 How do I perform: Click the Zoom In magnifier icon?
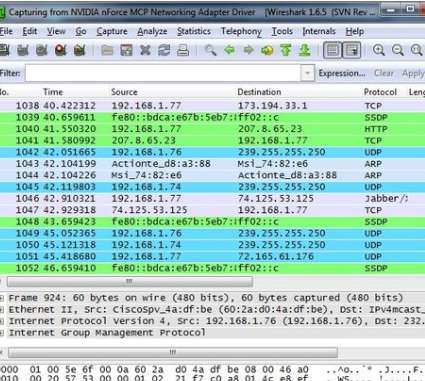coord(379,50)
